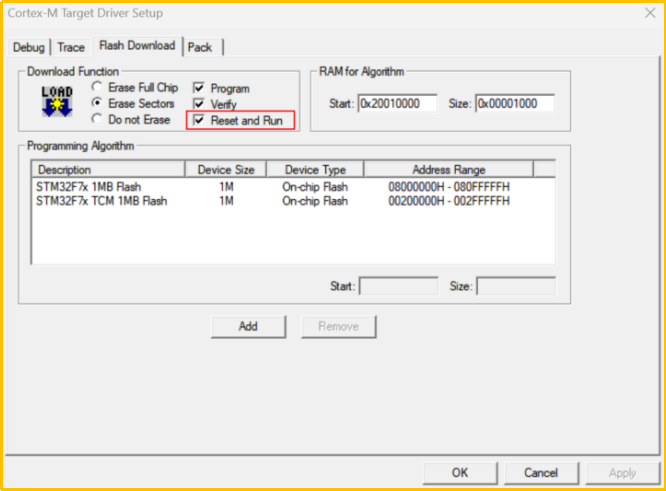Click the RAM Size input field
The height and width of the screenshot is (491, 666).
click(x=514, y=103)
